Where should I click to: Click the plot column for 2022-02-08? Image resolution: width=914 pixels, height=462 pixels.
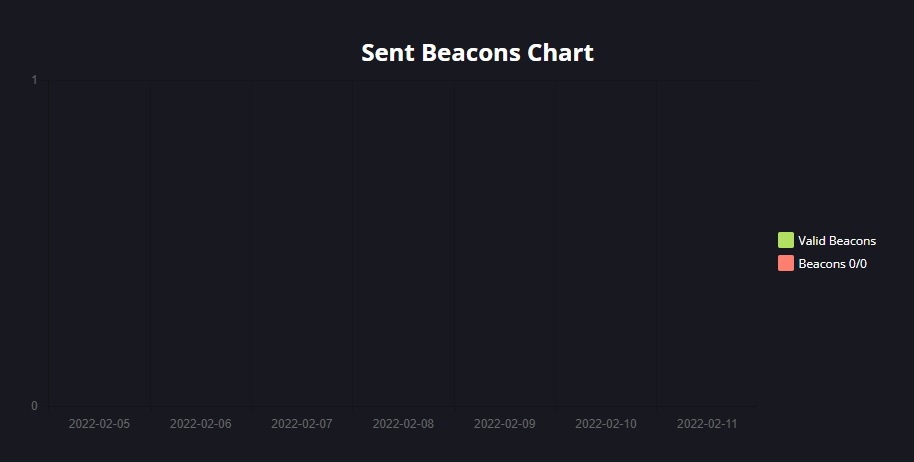403,243
